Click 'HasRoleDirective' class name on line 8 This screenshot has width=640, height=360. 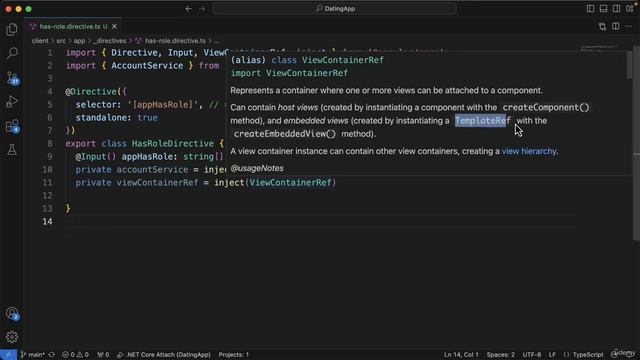click(173, 144)
